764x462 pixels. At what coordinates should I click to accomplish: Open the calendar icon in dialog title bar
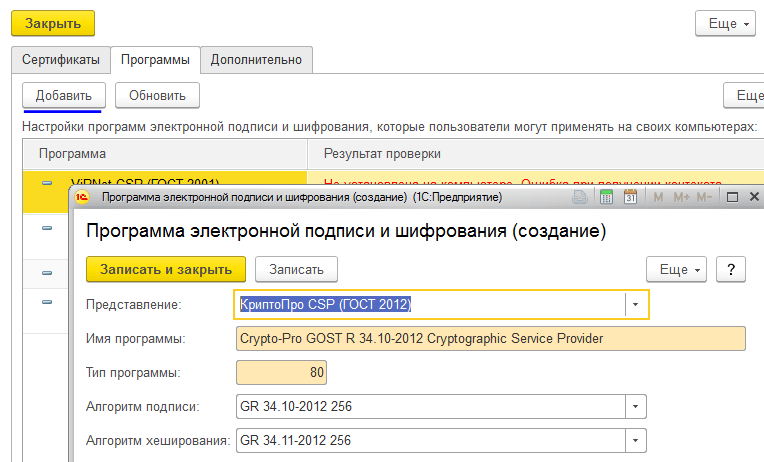[x=630, y=197]
